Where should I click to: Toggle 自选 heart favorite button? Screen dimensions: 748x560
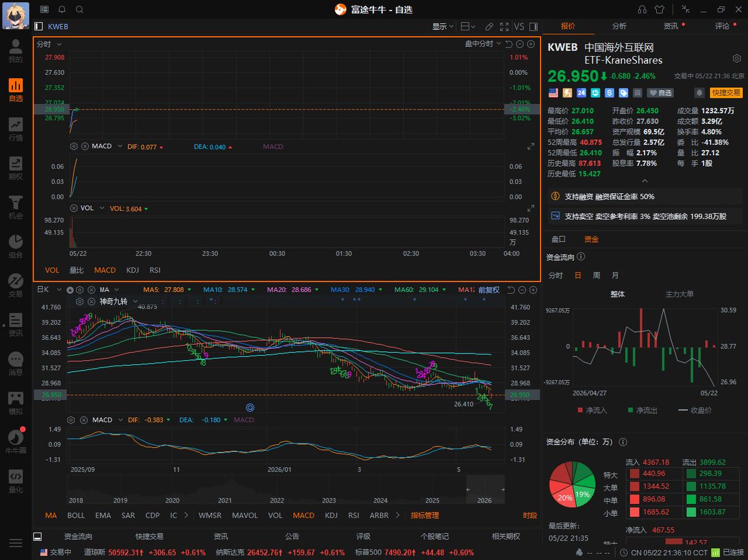[x=661, y=93]
